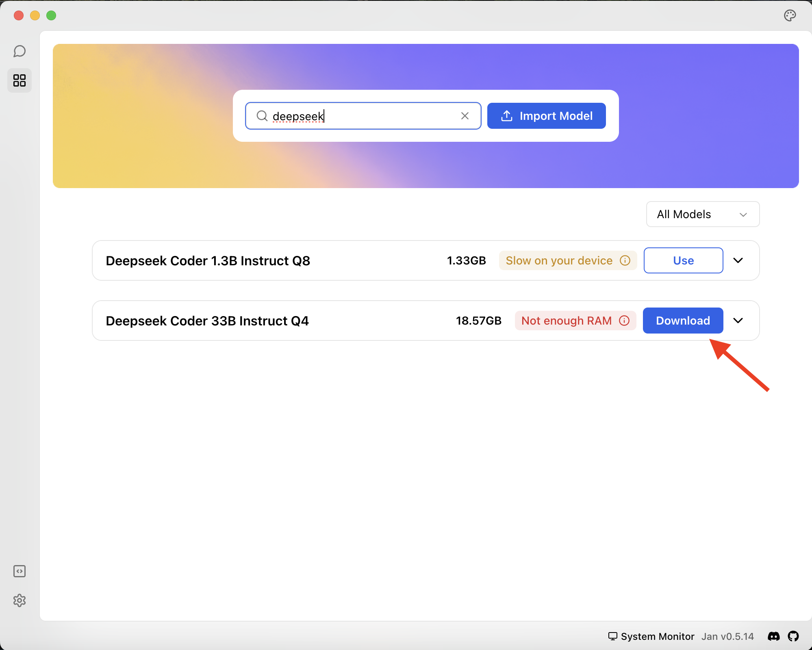Image resolution: width=812 pixels, height=650 pixels.
Task: Select the Hub grid icon in sidebar
Action: pos(19,80)
